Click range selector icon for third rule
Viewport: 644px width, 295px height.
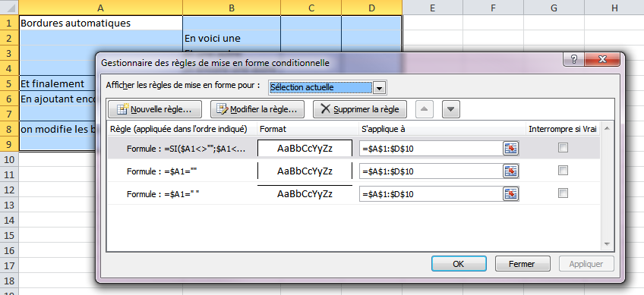click(510, 193)
